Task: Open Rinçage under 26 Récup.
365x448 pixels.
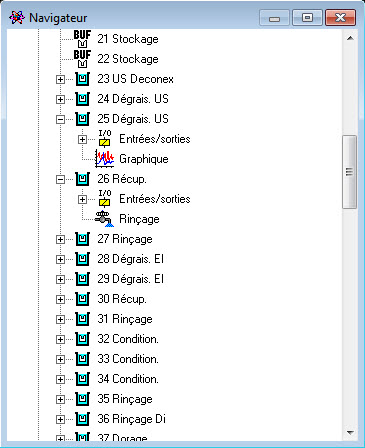Action: [139, 219]
